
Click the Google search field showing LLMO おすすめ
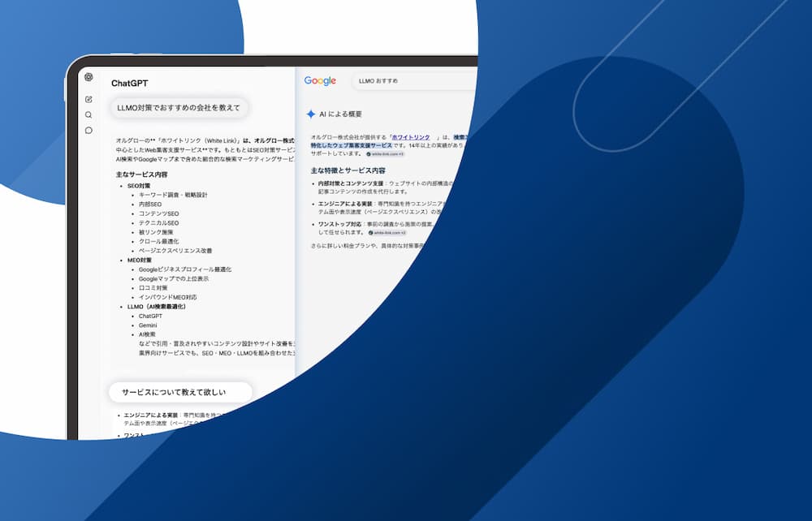click(x=414, y=81)
